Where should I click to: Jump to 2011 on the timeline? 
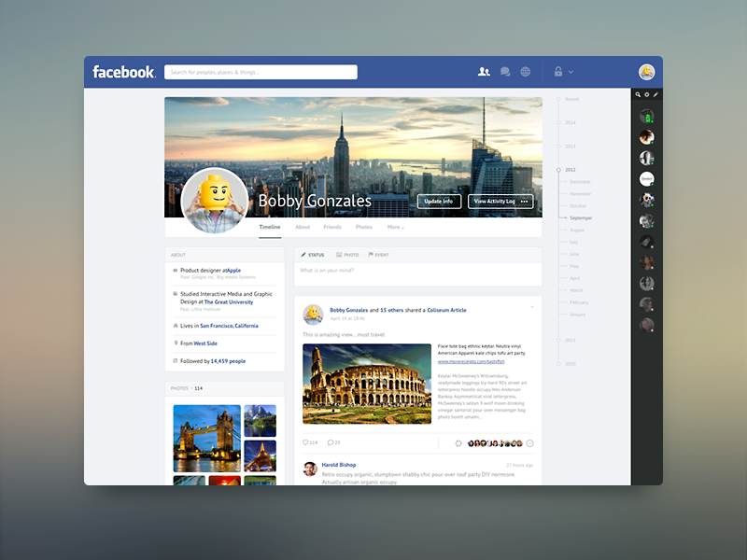(571, 341)
